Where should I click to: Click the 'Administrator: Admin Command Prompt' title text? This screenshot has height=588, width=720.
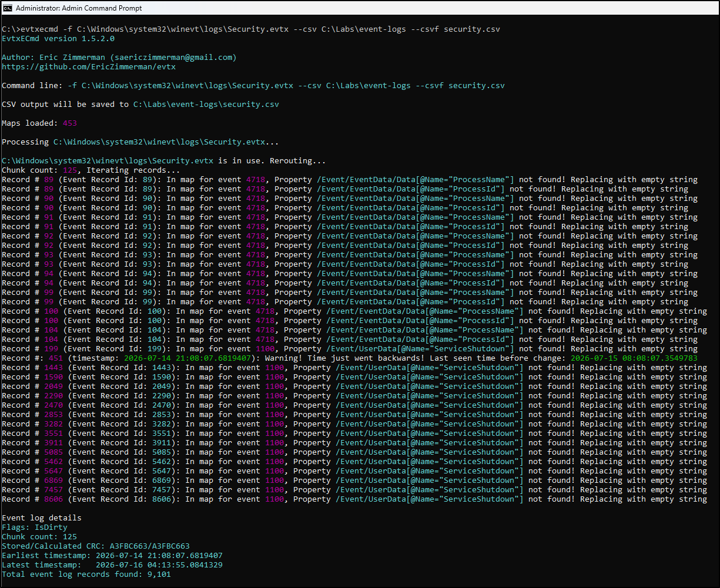[x=79, y=8]
